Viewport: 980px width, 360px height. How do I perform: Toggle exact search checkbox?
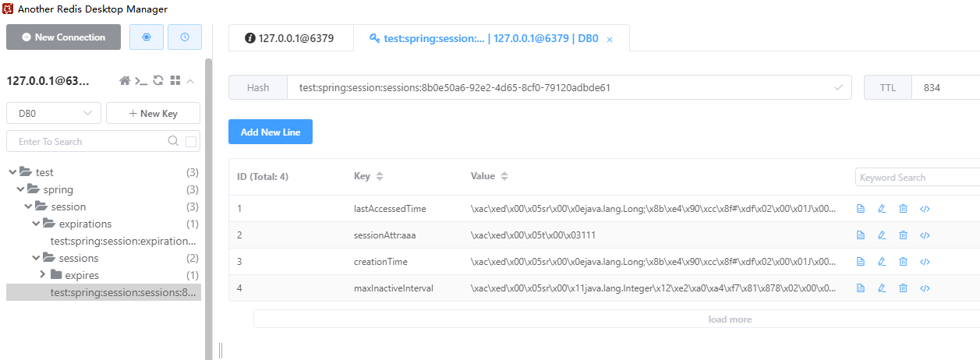tap(191, 141)
